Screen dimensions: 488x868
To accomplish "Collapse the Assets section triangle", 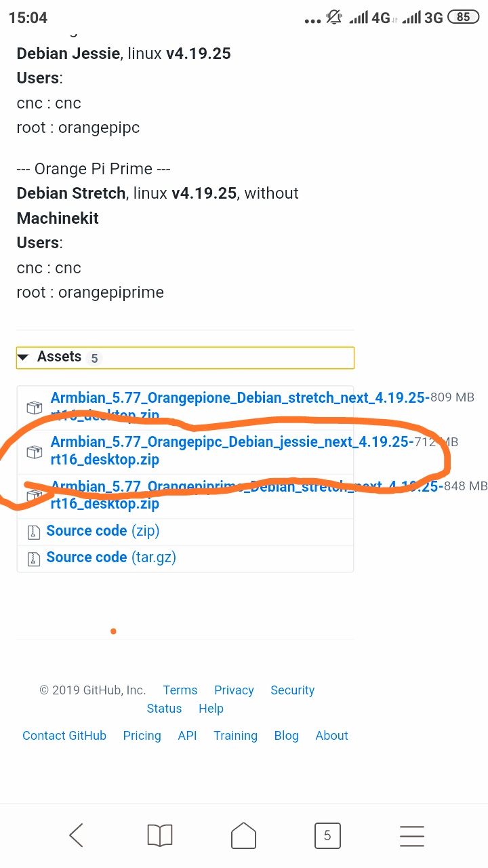I will pyautogui.click(x=24, y=357).
